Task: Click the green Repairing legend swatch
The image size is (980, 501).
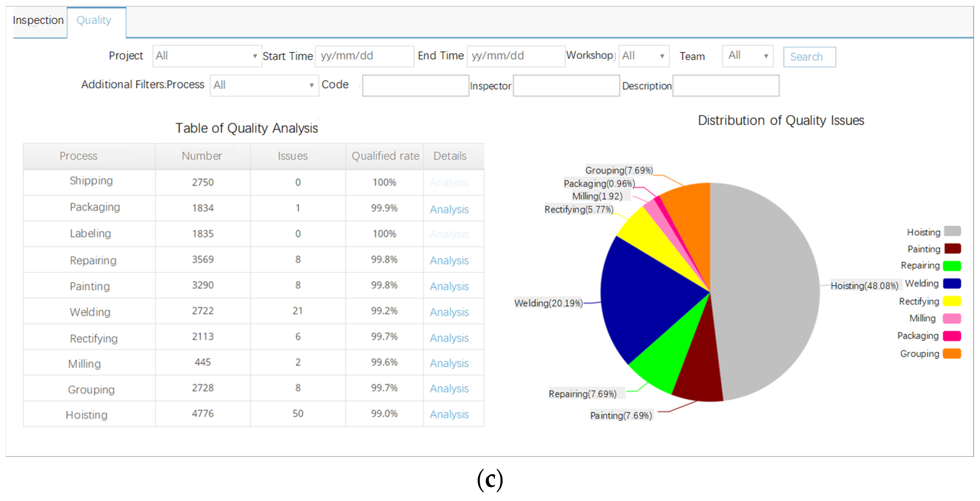Action: coord(952,266)
